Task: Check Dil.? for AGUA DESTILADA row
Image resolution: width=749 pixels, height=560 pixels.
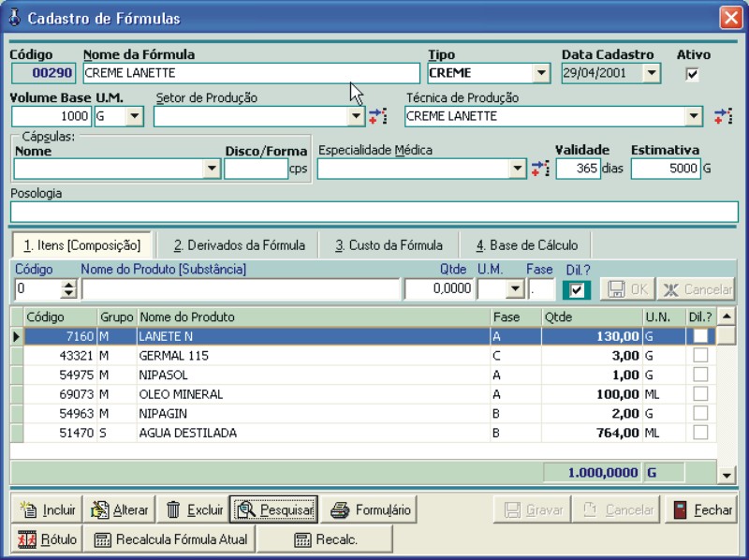Action: (x=700, y=433)
